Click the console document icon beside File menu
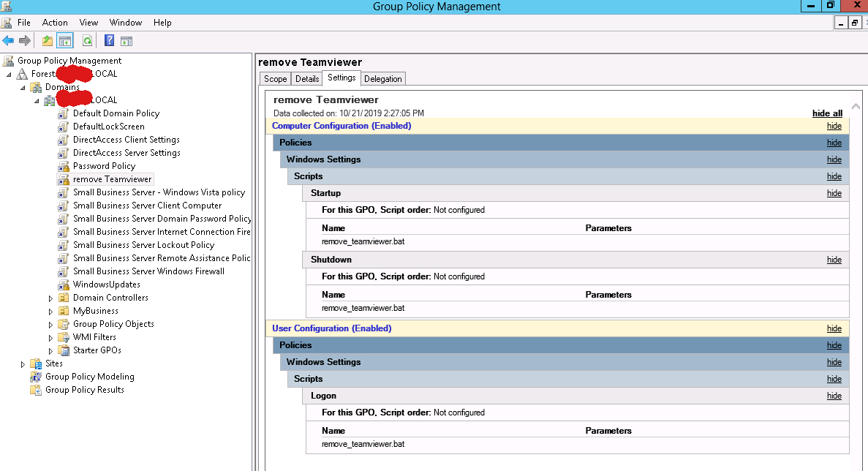This screenshot has height=471, width=868. pos(6,23)
